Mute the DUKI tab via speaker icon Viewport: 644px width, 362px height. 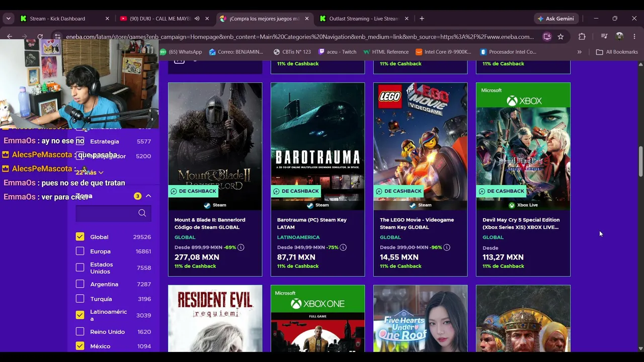click(x=197, y=19)
